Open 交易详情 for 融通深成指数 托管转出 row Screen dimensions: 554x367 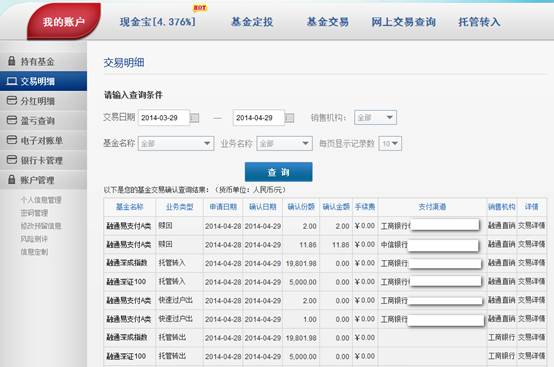pyautogui.click(x=531, y=337)
